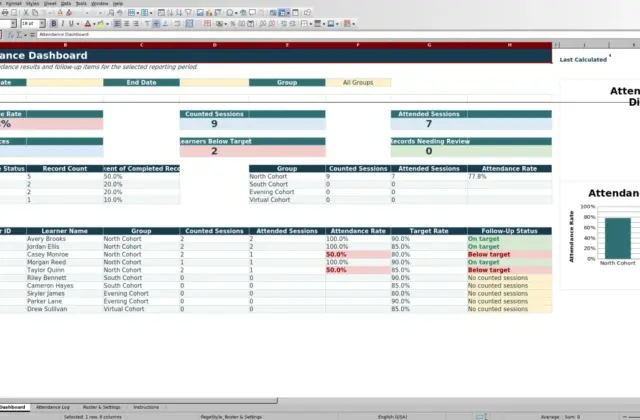Open the Insert Row dropdown arrow

pos(138,13)
